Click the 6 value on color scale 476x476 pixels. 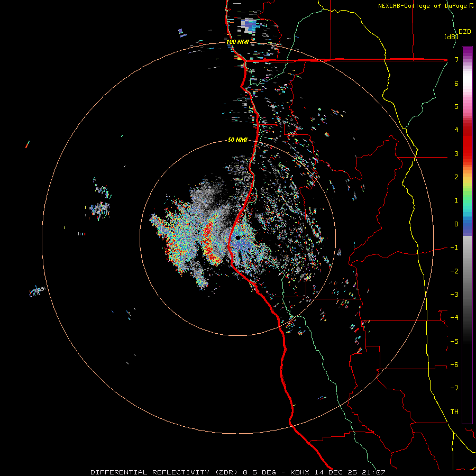[456, 83]
